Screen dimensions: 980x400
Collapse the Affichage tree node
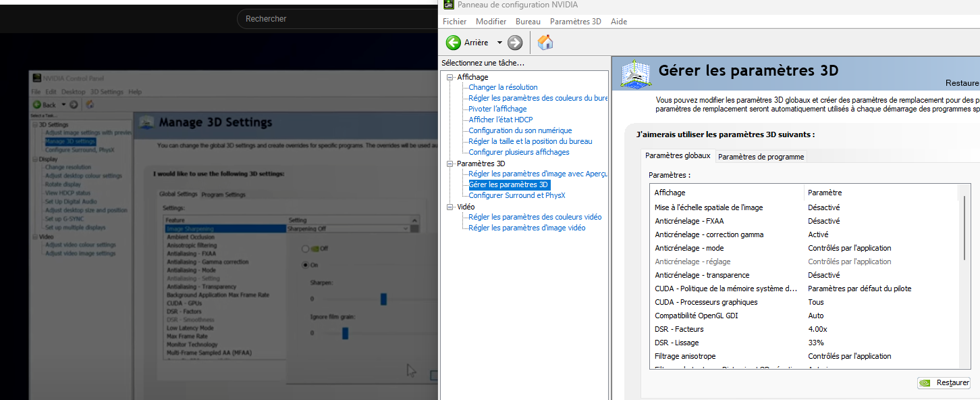pyautogui.click(x=450, y=77)
